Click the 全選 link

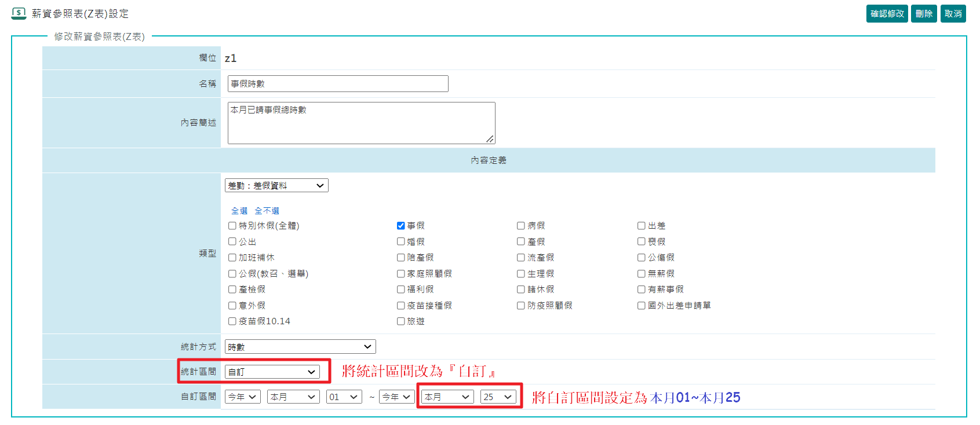[x=239, y=211]
